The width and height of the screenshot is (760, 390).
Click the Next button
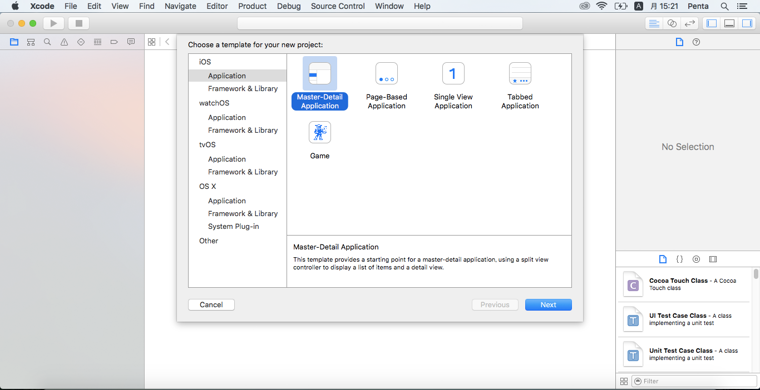[x=548, y=305]
